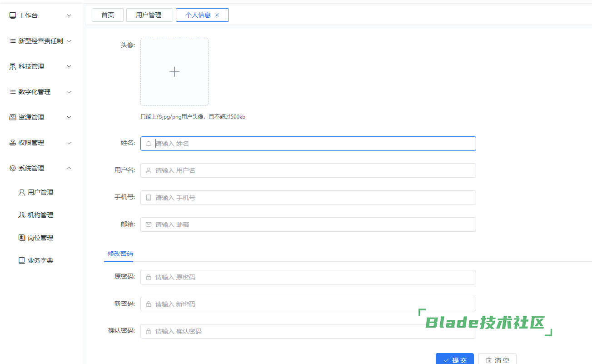Open 业务字典 in the sidebar
This screenshot has width=592, height=364.
[x=40, y=260]
